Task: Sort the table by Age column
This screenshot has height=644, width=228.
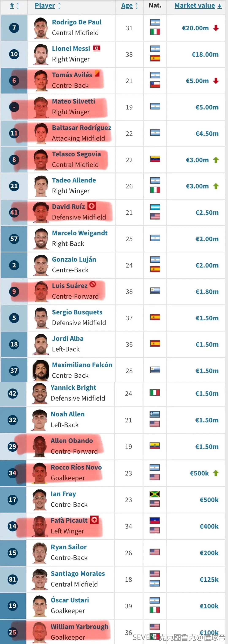Action: point(130,6)
